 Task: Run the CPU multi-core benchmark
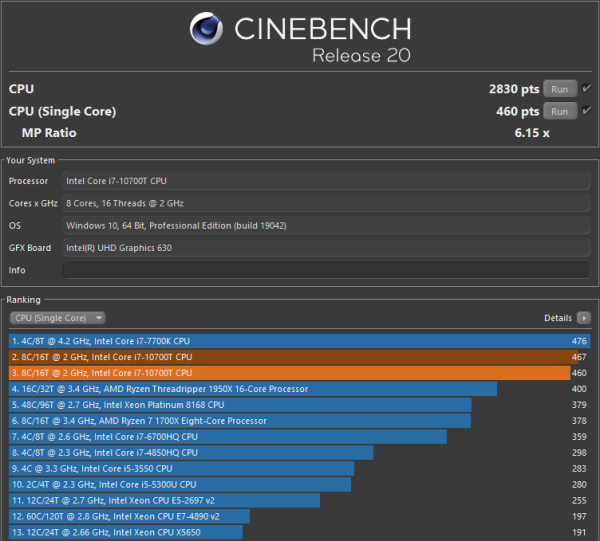tap(560, 89)
